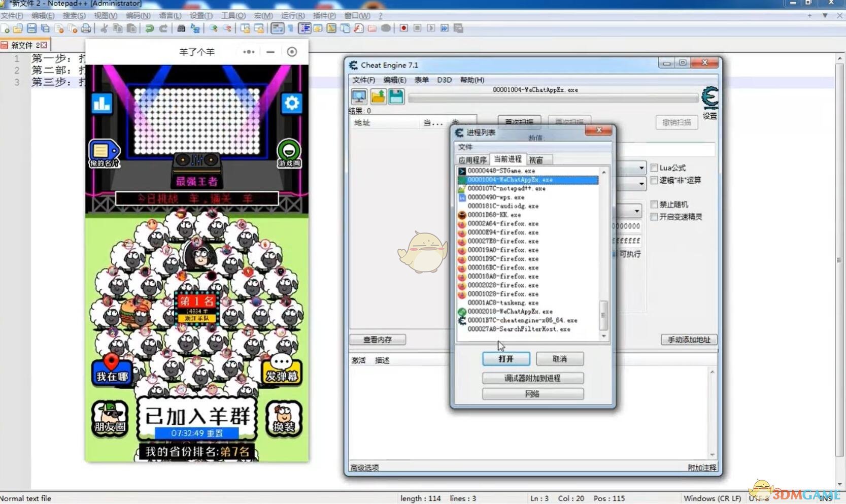This screenshot has width=846, height=504.
Task: Open the leaderboard bar chart icon in game
Action: (102, 104)
